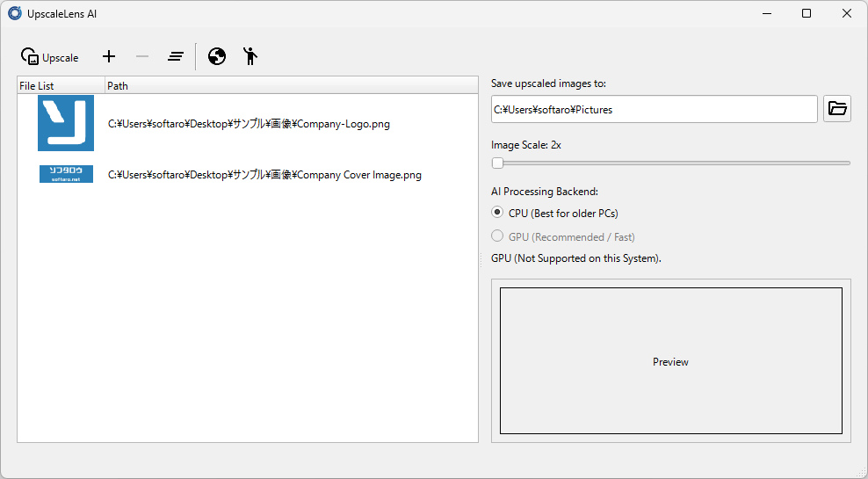Click the Company Cover Image.png file path
Image resolution: width=868 pixels, height=479 pixels.
264,175
